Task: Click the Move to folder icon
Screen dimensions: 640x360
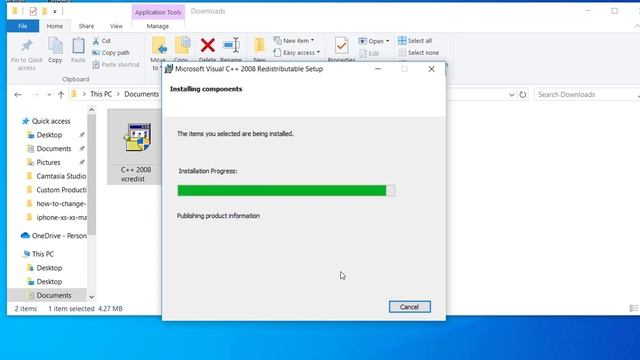Action: tap(159, 46)
